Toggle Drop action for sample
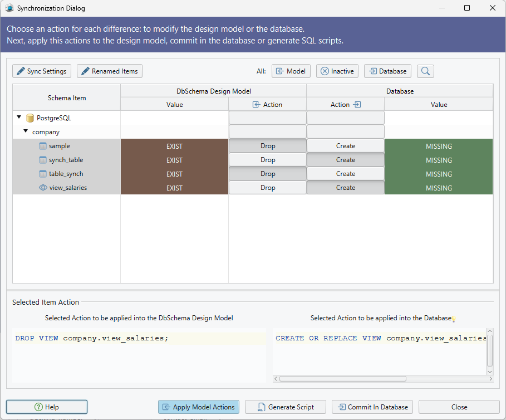This screenshot has height=420, width=506. tap(268, 146)
